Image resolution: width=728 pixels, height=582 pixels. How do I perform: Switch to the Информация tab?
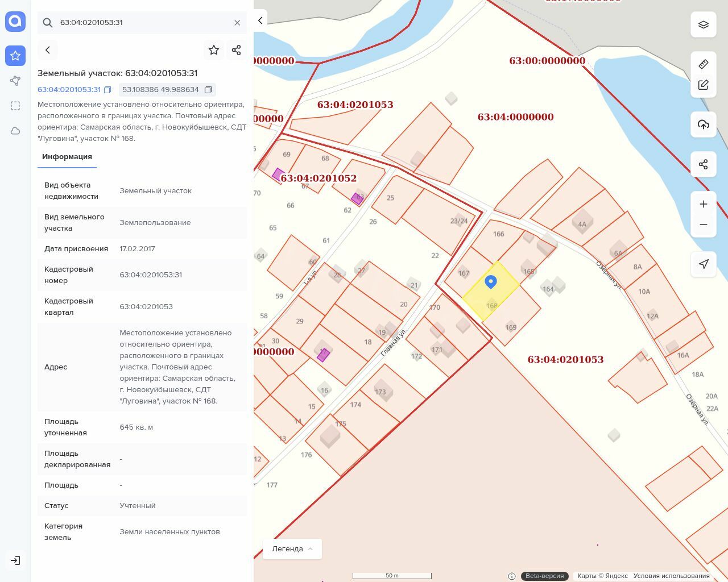pyautogui.click(x=67, y=157)
